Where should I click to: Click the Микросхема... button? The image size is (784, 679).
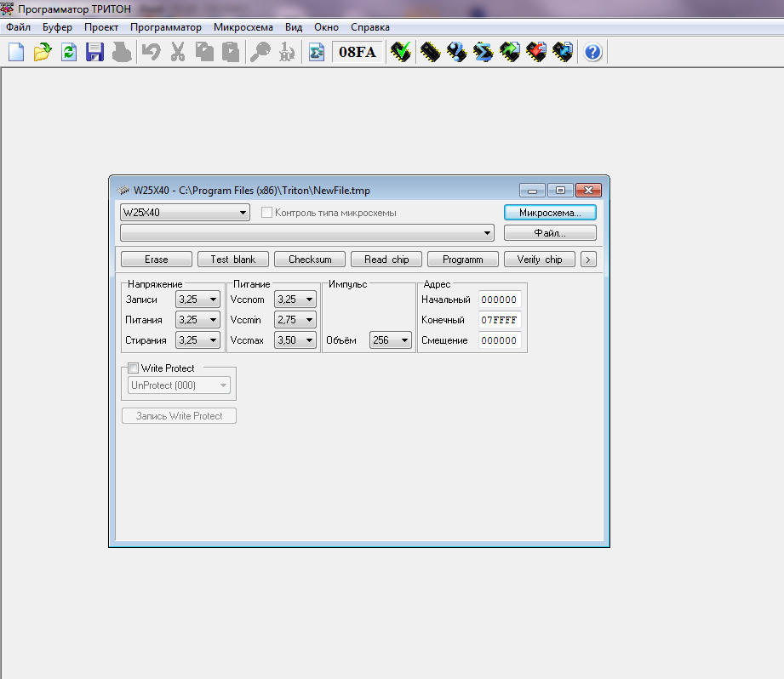tap(550, 213)
